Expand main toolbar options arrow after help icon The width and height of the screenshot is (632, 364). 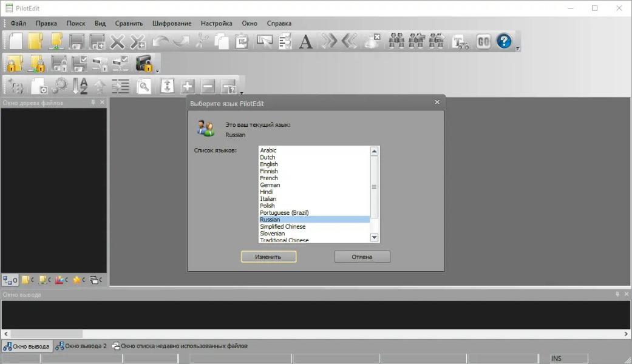[x=518, y=48]
